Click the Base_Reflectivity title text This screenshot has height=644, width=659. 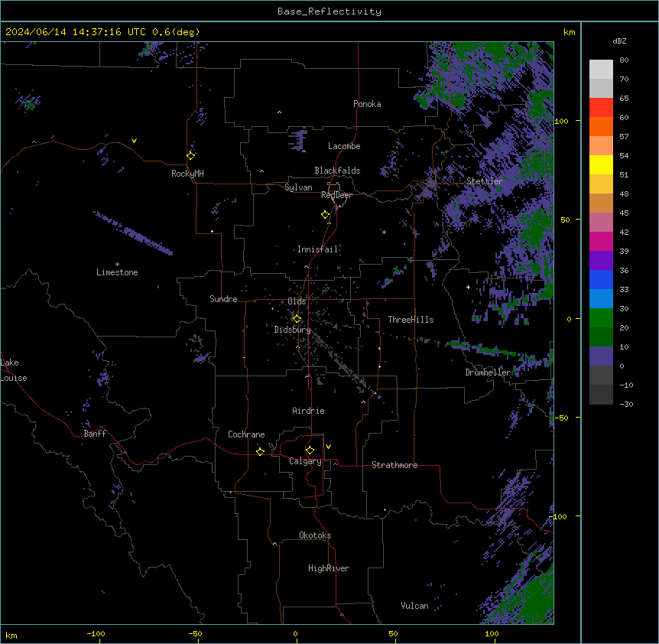pyautogui.click(x=329, y=11)
